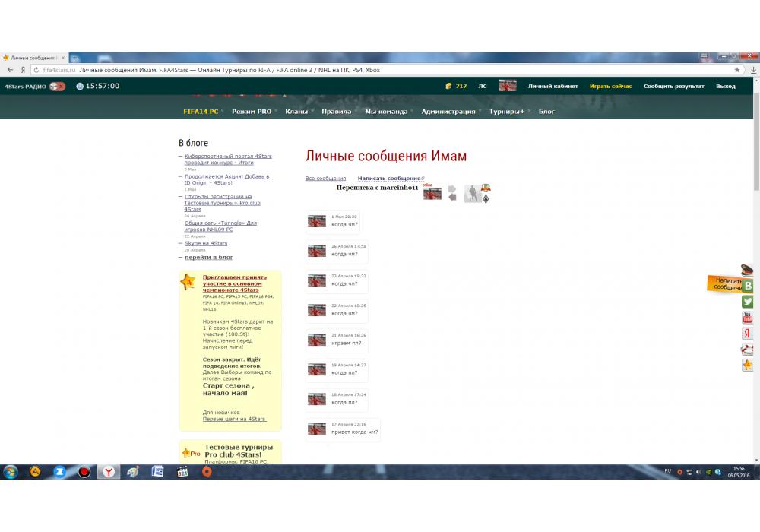
Task: Open the Twitter icon in side panel
Action: point(748,302)
